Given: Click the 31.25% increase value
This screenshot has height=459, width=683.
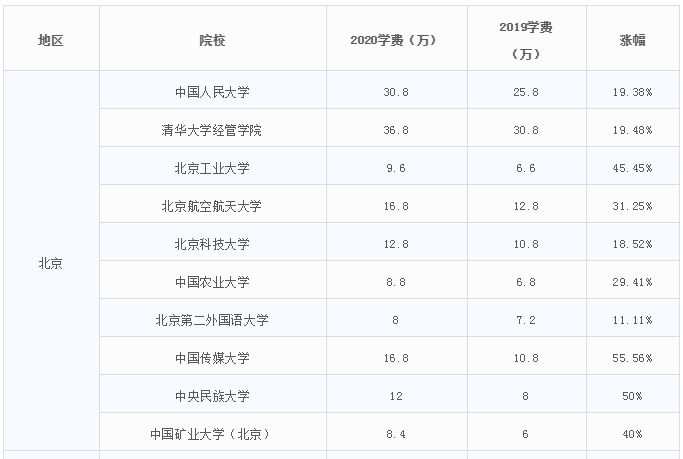Looking at the screenshot, I should [632, 206].
